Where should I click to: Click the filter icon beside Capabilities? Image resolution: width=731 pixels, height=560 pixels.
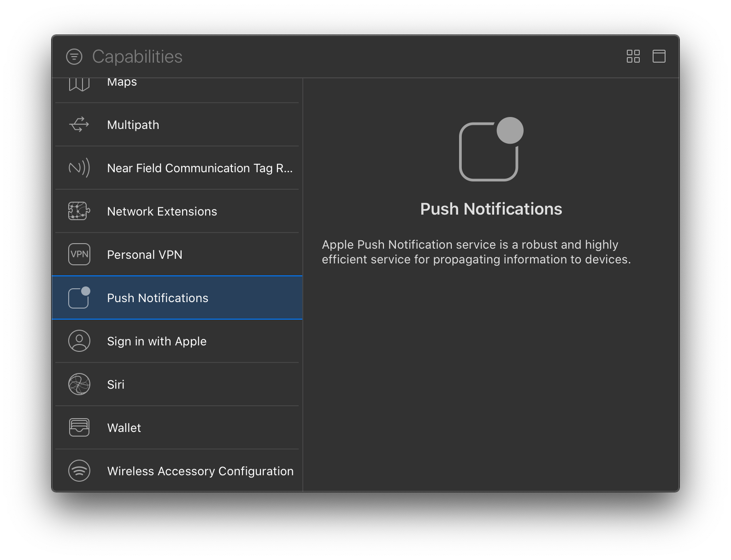click(74, 57)
